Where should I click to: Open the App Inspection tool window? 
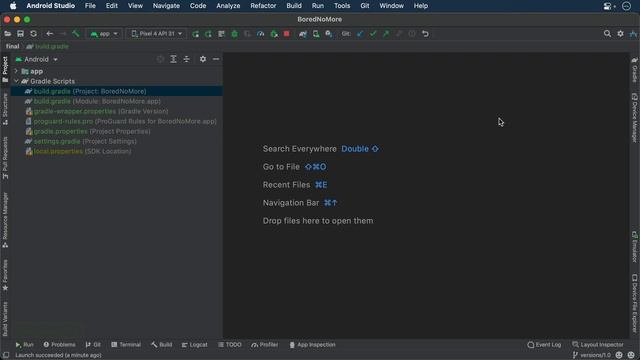pyautogui.click(x=313, y=345)
